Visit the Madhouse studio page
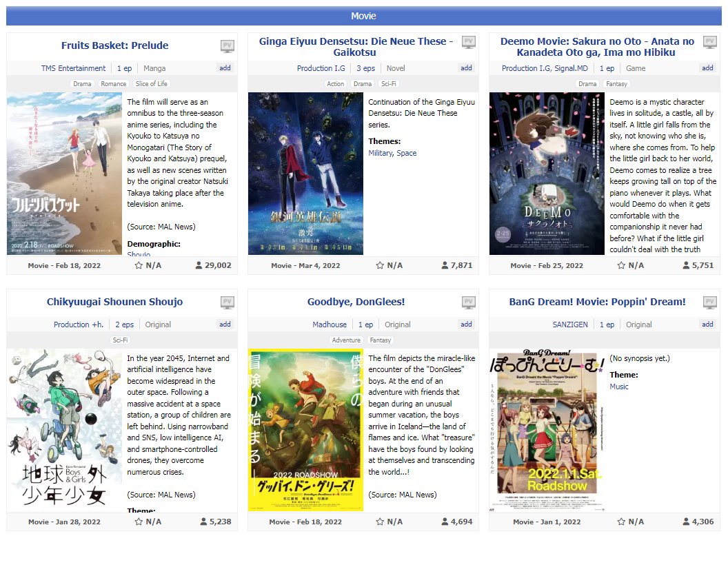Image resolution: width=728 pixels, height=587 pixels. [x=330, y=325]
